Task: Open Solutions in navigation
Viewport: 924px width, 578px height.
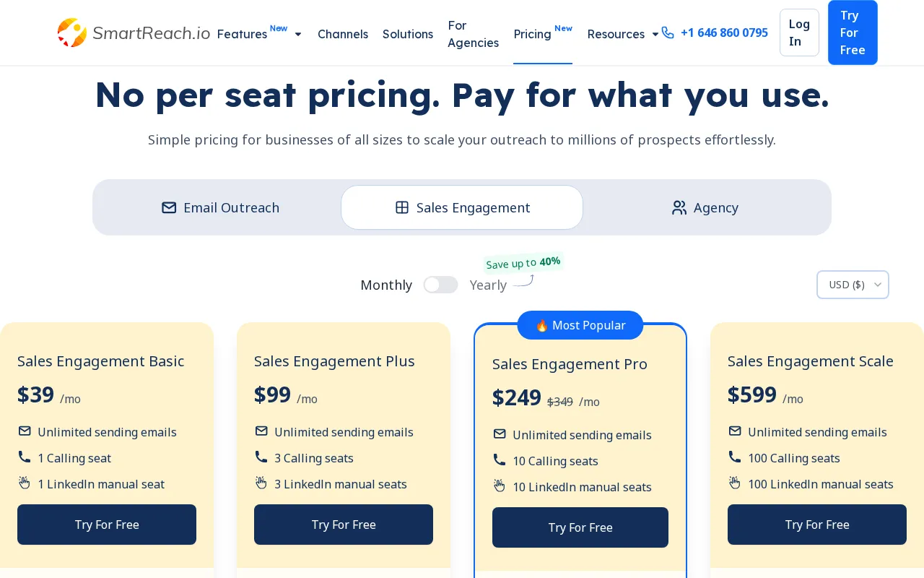Action: (x=408, y=34)
